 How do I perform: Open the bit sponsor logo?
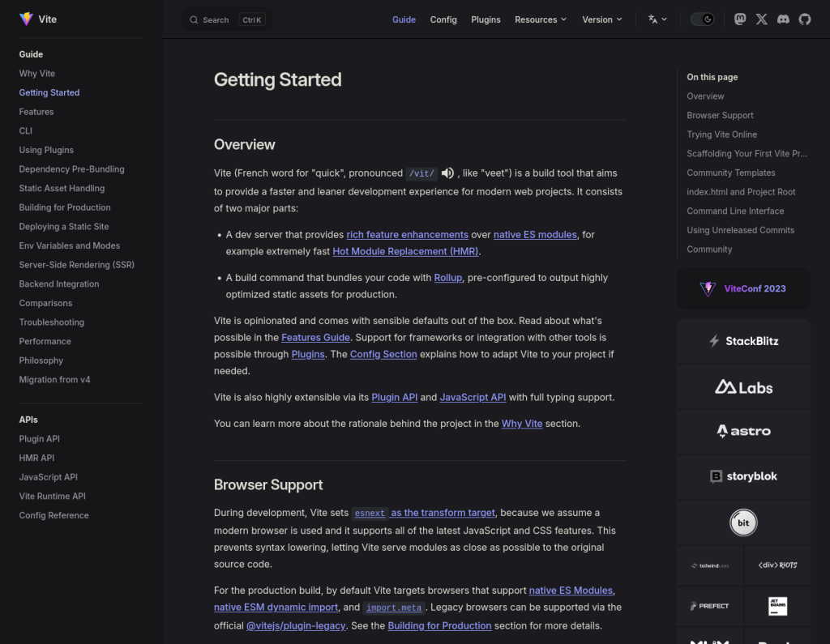pos(744,522)
